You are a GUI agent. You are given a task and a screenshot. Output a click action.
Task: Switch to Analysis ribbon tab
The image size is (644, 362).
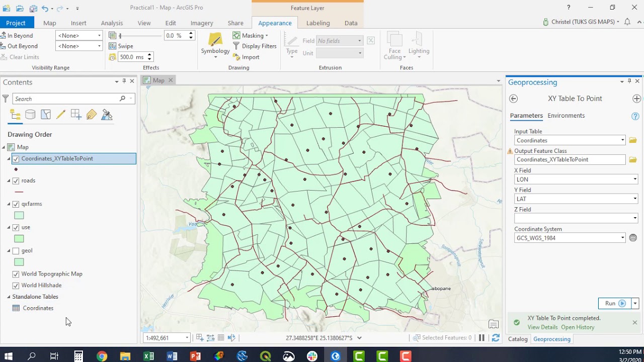click(112, 23)
